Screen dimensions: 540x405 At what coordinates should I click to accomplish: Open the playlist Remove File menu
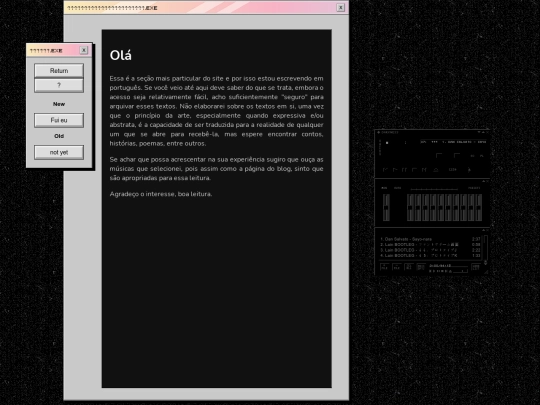pyautogui.click(x=396, y=267)
